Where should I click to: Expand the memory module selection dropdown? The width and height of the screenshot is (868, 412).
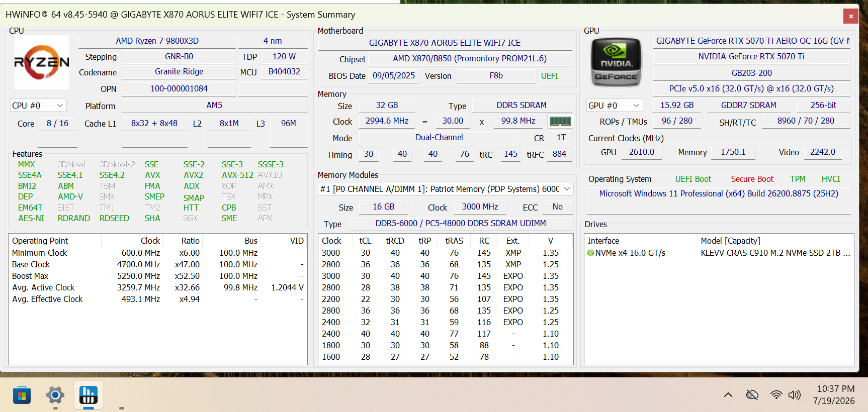click(x=446, y=189)
